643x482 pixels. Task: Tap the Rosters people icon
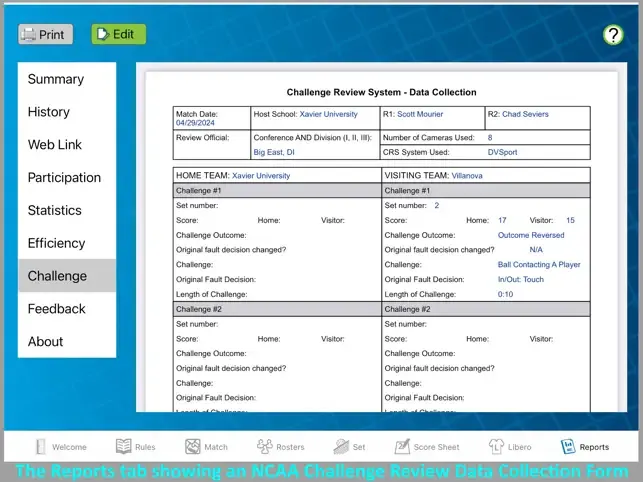(x=264, y=446)
